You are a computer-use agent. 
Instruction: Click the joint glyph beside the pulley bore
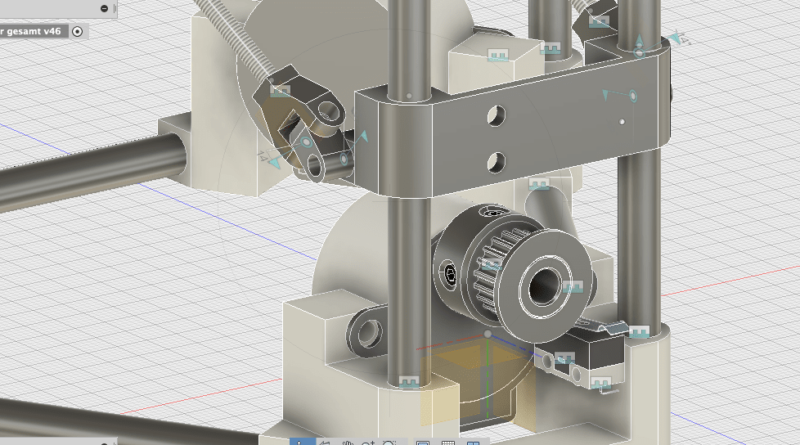pos(573,287)
